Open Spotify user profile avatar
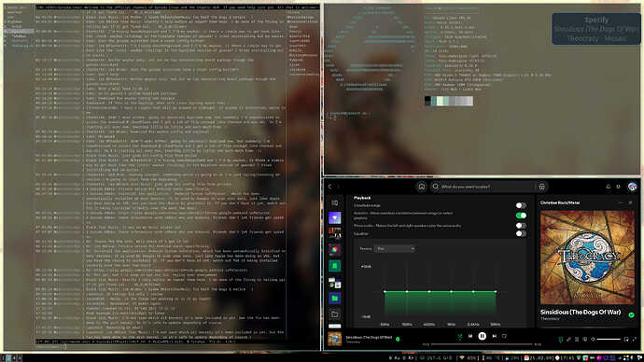 [632, 187]
